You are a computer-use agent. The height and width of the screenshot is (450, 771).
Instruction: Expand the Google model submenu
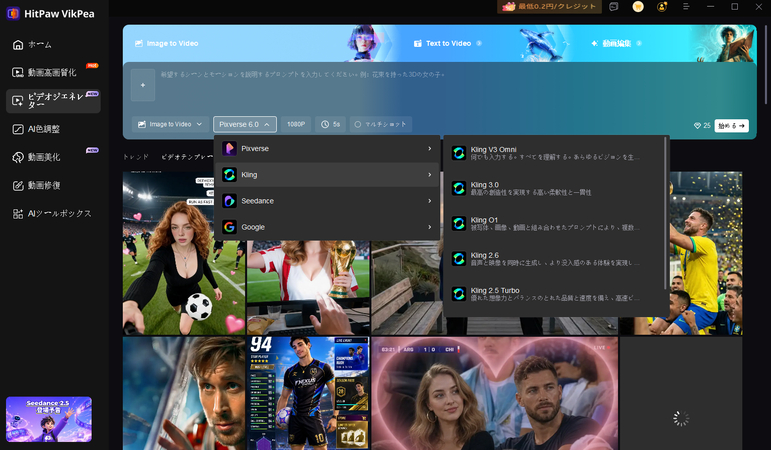pyautogui.click(x=327, y=227)
